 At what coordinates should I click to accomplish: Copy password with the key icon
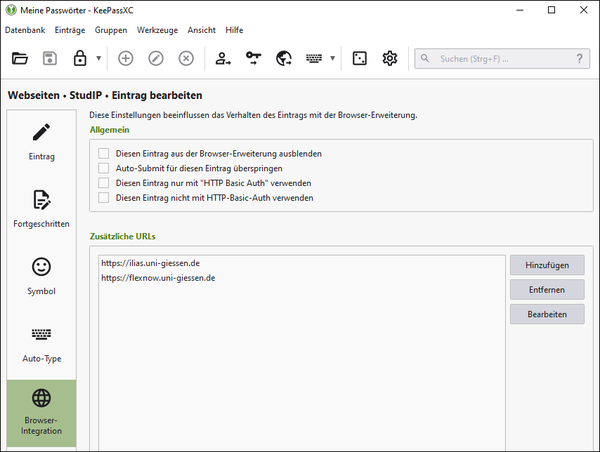pyautogui.click(x=253, y=59)
